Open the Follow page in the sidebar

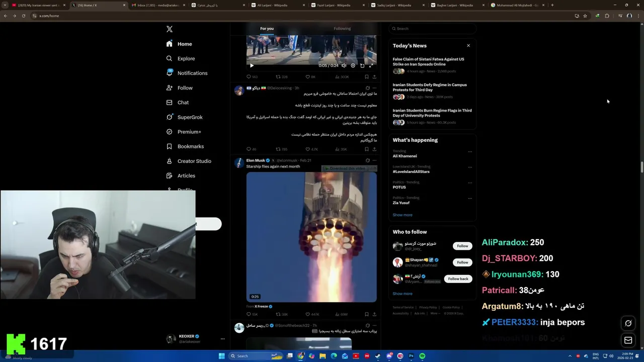[180, 87]
